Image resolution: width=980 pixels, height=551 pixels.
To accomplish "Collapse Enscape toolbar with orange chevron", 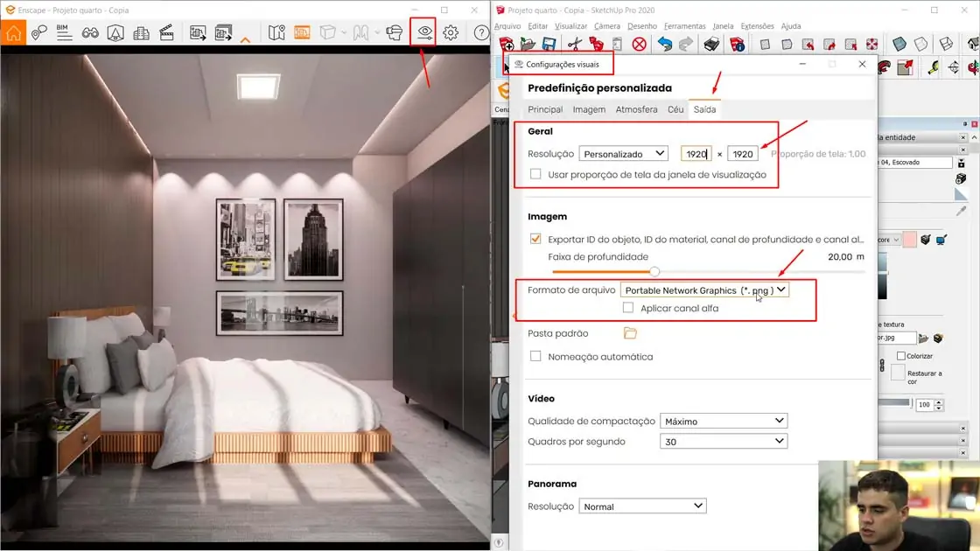I will point(245,40).
